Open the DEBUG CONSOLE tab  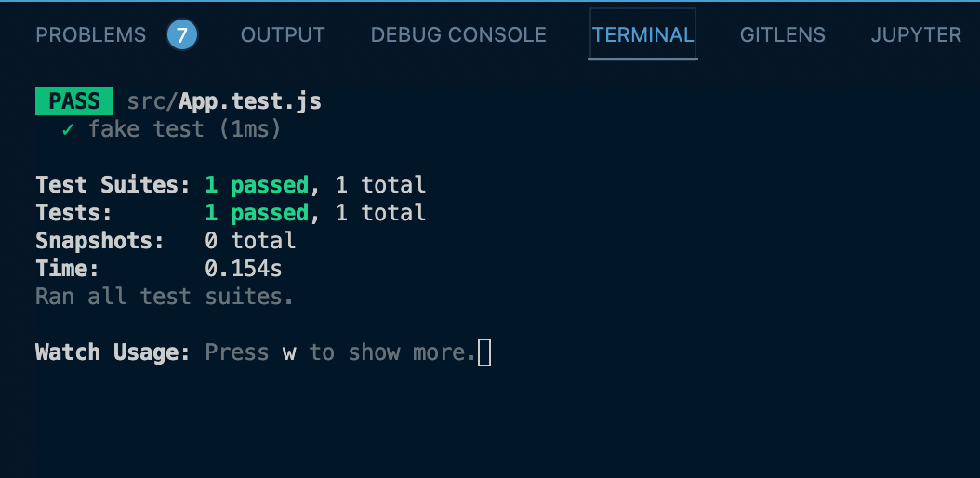pos(458,35)
